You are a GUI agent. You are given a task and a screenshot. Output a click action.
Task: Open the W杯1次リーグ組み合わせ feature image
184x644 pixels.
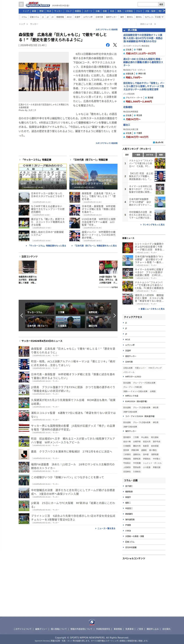[43, 176]
